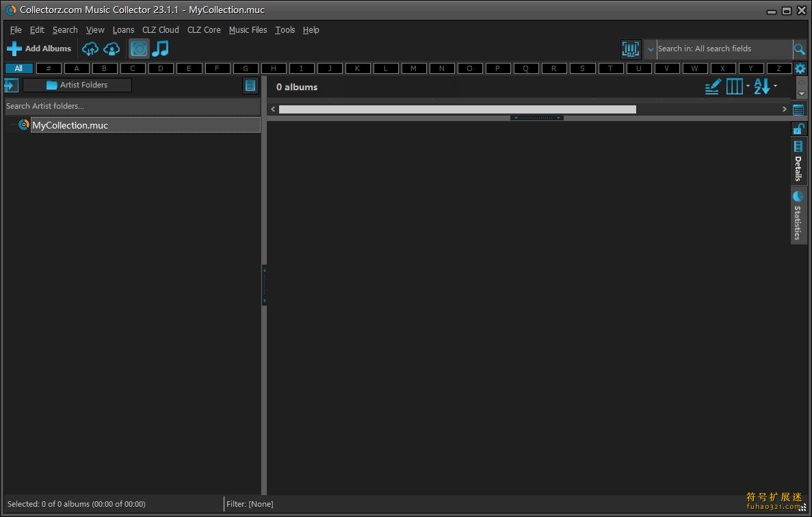Viewport: 812px width, 517px height.
Task: Click the edit list pencil icon
Action: (713, 86)
